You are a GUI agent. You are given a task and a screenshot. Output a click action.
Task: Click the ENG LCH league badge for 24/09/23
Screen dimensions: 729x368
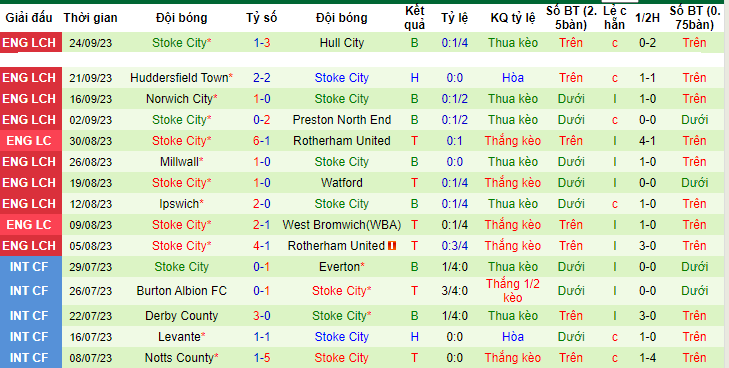(x=29, y=43)
